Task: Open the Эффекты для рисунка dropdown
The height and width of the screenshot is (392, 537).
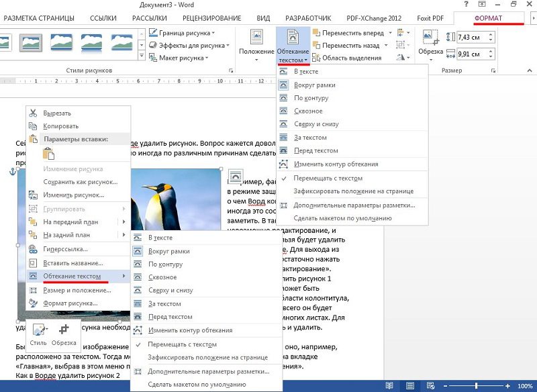Action: (x=189, y=46)
